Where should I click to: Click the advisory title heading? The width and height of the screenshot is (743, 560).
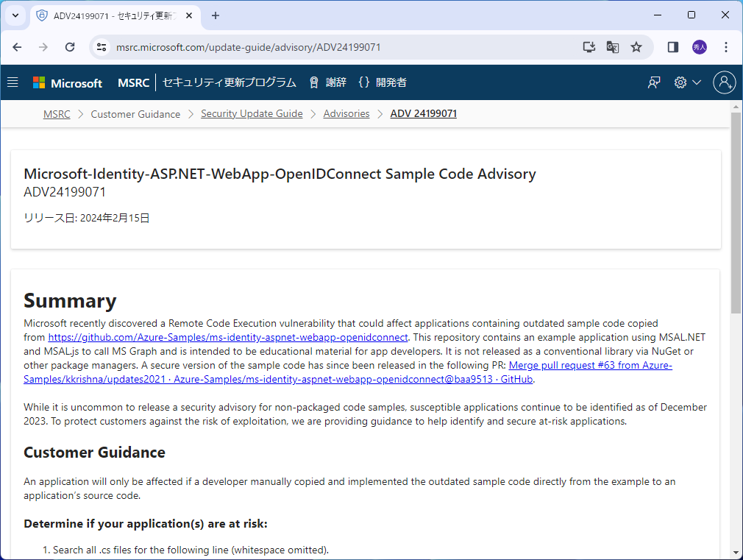click(x=280, y=174)
